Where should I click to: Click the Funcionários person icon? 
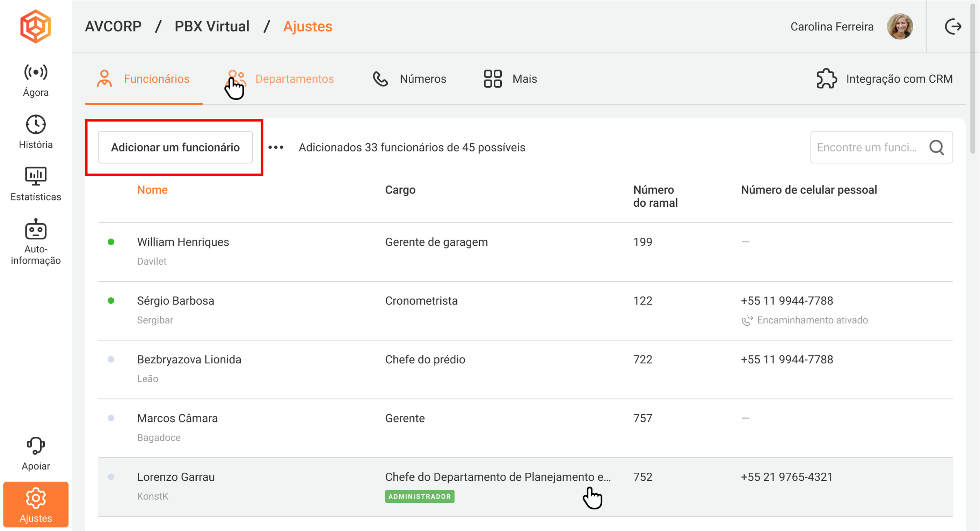pyautogui.click(x=104, y=79)
